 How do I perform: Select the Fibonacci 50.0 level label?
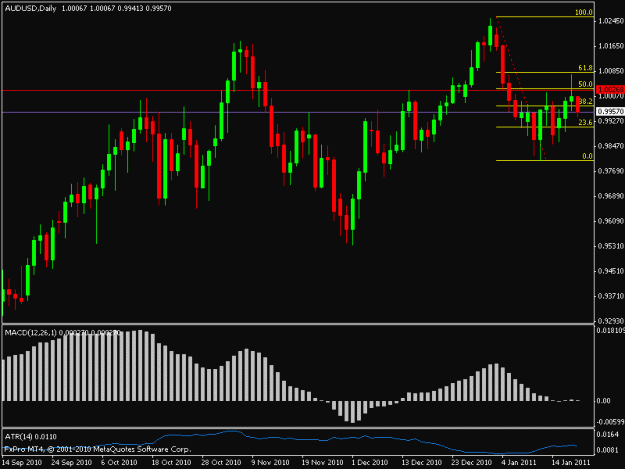(x=585, y=84)
